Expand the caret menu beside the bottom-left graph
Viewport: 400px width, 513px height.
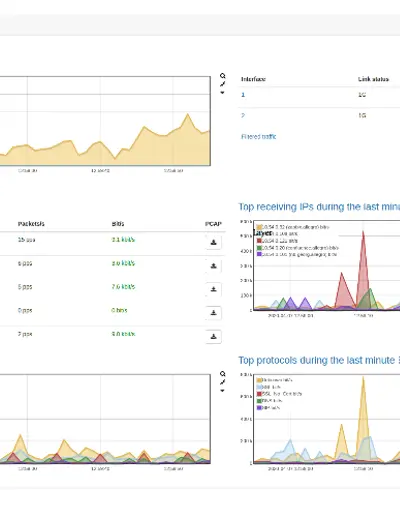pyautogui.click(x=222, y=391)
